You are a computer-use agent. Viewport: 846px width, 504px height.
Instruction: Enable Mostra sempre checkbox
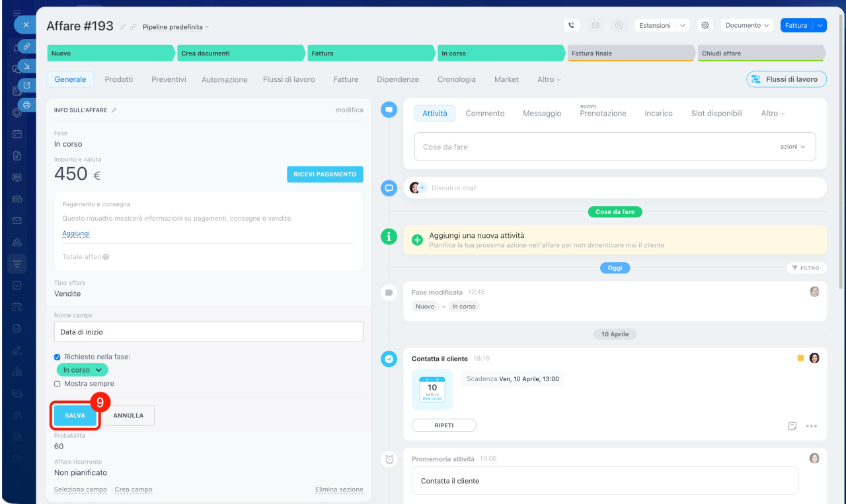(x=58, y=384)
